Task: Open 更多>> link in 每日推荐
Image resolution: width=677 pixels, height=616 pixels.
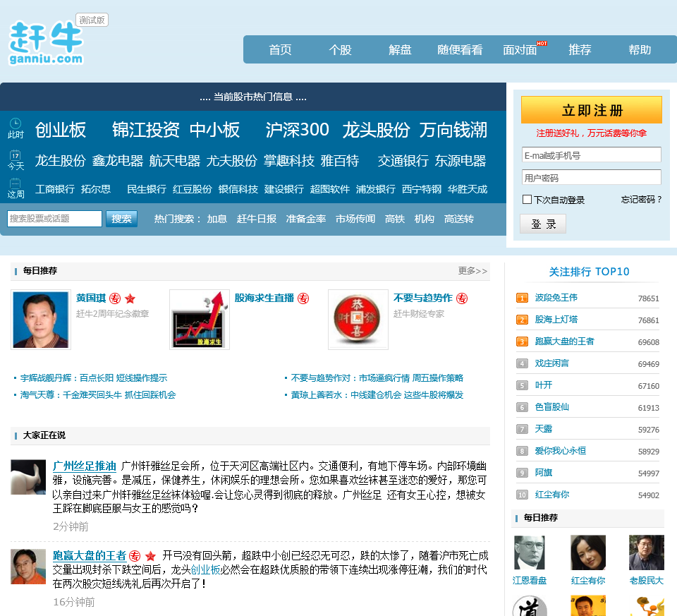Action: tap(472, 271)
